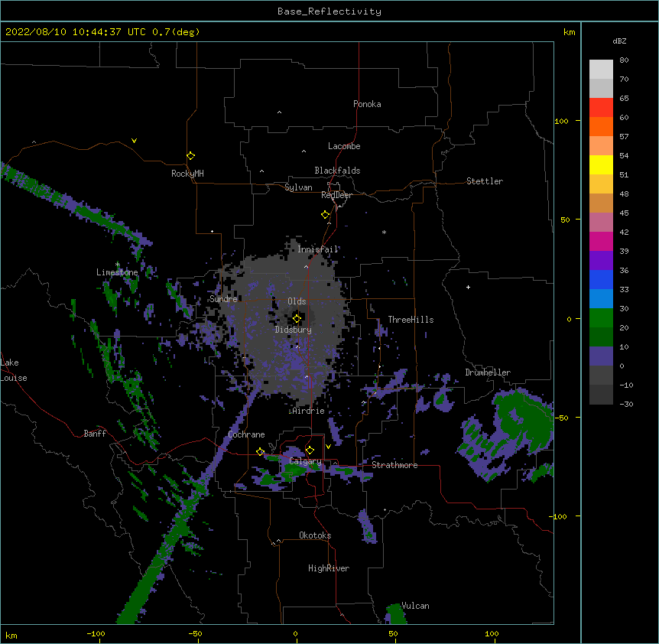Click the dBZ legend heading
The width and height of the screenshot is (659, 644).
point(619,41)
